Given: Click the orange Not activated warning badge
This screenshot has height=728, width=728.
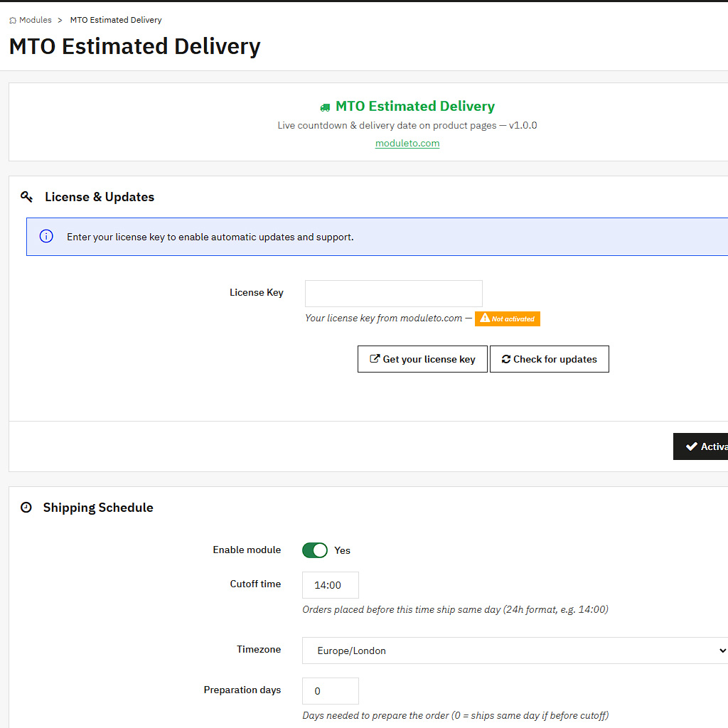Looking at the screenshot, I should pyautogui.click(x=508, y=318).
